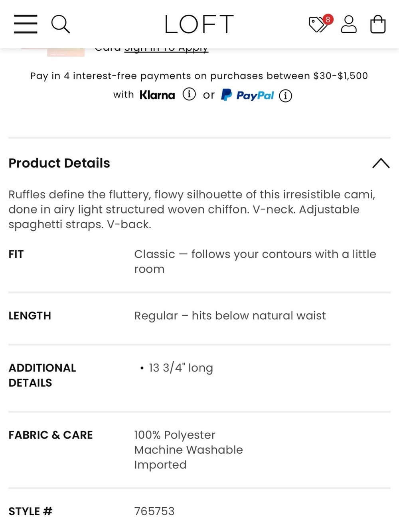Go to homepage via LOFT logo
The height and width of the screenshot is (532, 399).
pyautogui.click(x=199, y=24)
